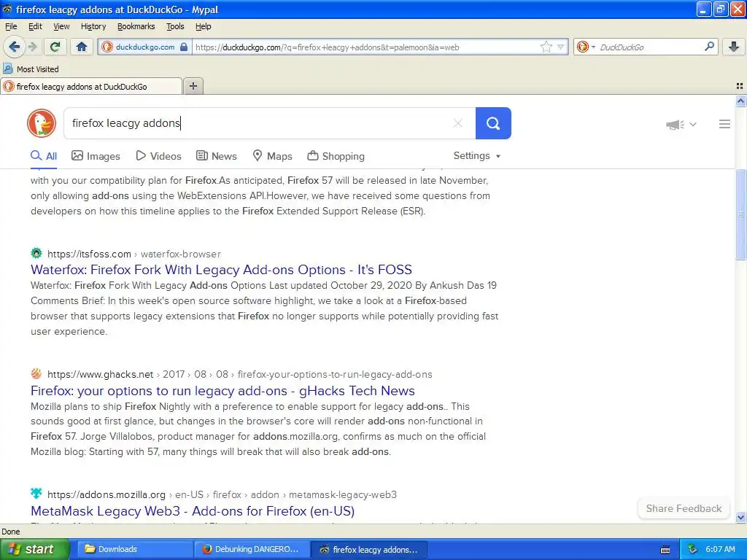Switch to Downloads taskbar window
Image resolution: width=747 pixels, height=560 pixels.
pyautogui.click(x=135, y=549)
